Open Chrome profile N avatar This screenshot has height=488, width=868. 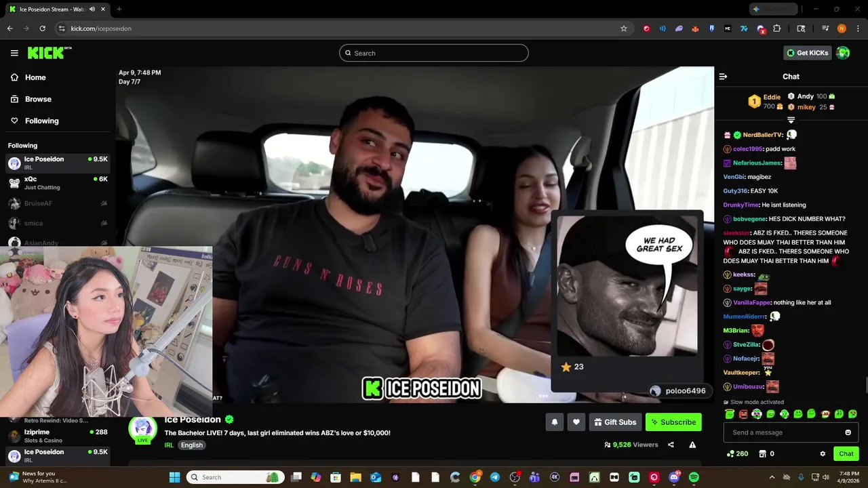pos(842,28)
